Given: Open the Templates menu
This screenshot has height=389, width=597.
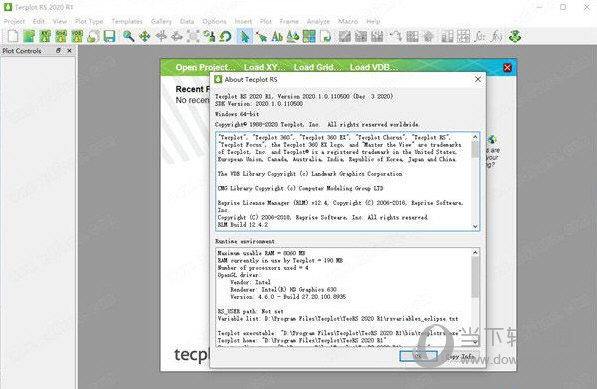Looking at the screenshot, I should click(x=127, y=21).
